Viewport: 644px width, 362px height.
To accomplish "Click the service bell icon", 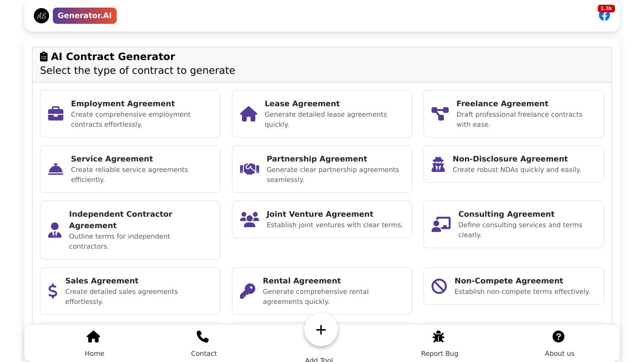I will [x=56, y=169].
